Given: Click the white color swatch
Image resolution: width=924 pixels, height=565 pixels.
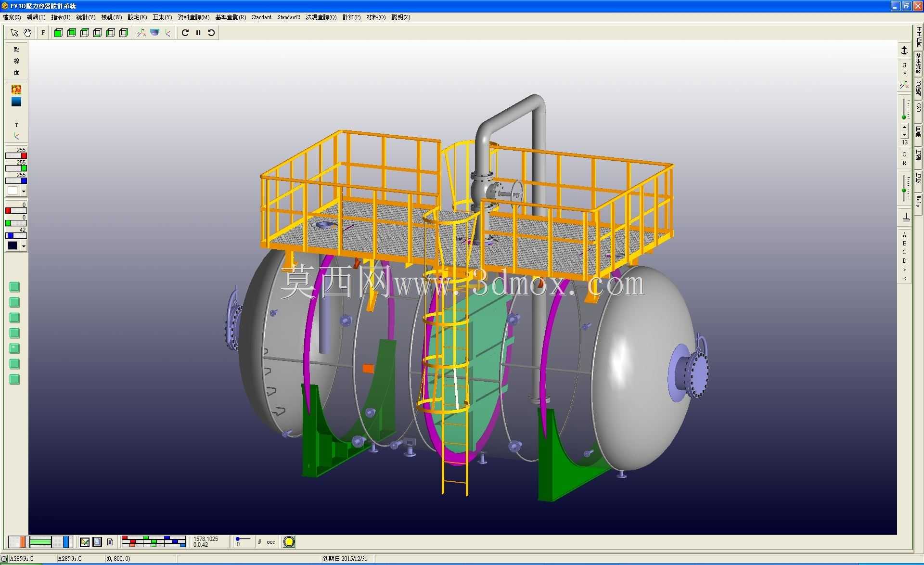Looking at the screenshot, I should click(13, 191).
